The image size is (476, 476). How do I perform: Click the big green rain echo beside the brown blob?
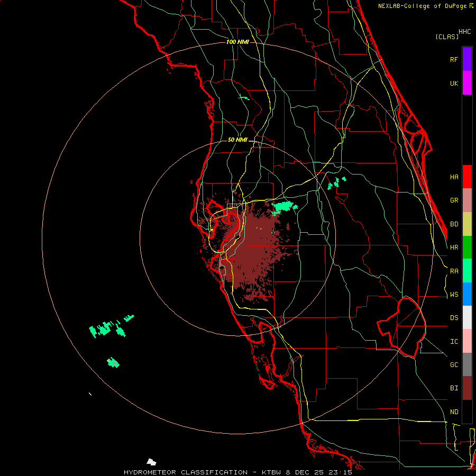[x=284, y=207]
